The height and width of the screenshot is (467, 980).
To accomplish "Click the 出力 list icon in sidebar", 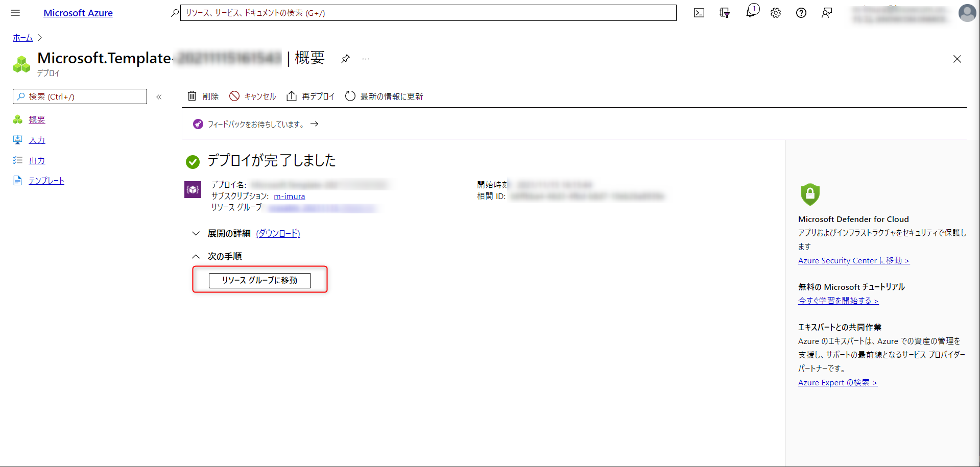I will (18, 160).
